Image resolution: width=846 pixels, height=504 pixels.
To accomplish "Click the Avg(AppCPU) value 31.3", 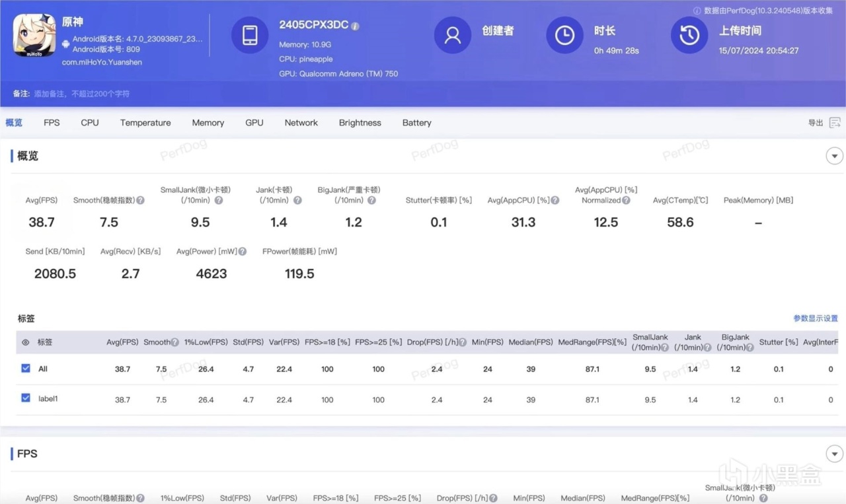I will (x=523, y=222).
